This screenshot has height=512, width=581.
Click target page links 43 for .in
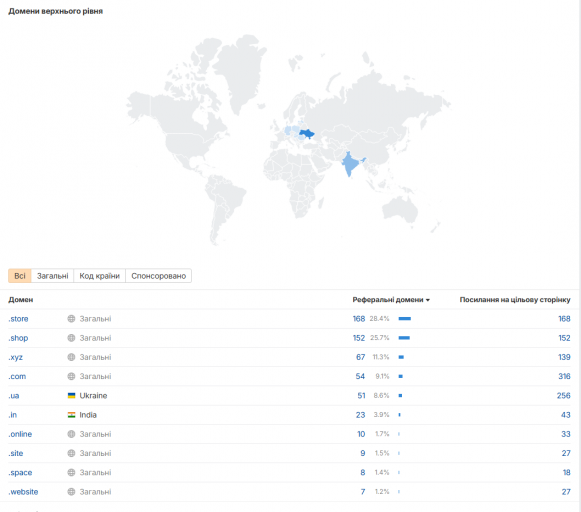coord(566,415)
